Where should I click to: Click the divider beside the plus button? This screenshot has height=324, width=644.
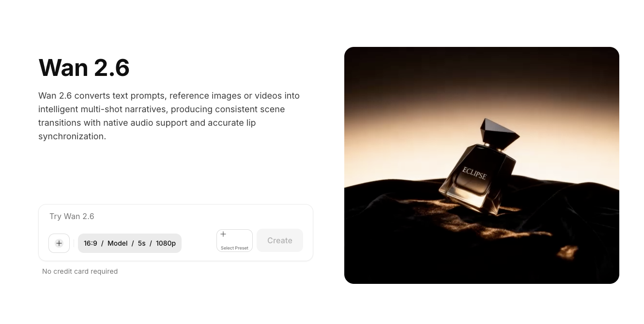[74, 243]
